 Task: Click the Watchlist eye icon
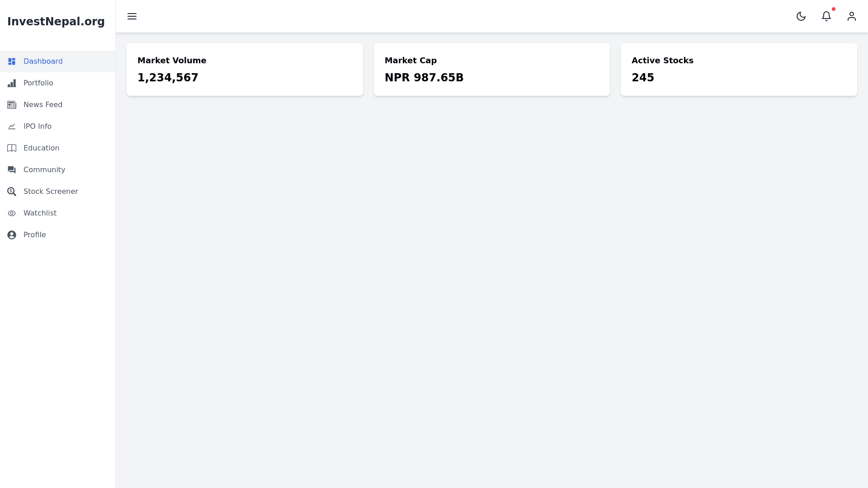coord(12,213)
